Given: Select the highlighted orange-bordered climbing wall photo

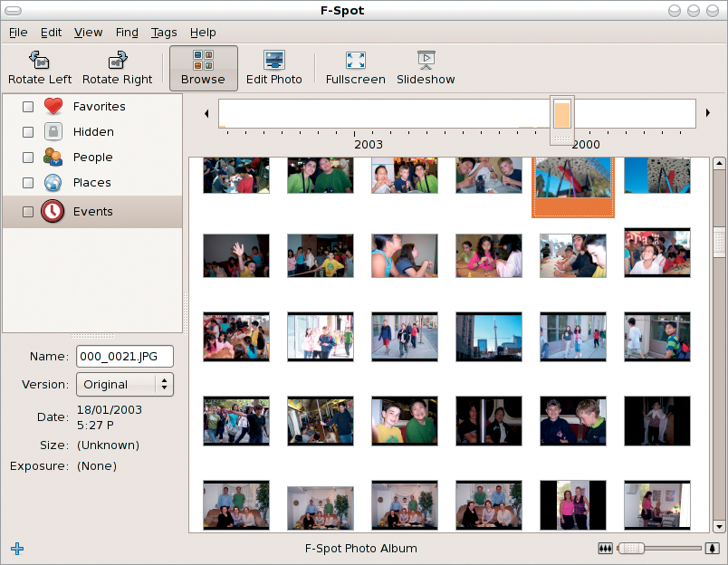Looking at the screenshot, I should coord(573,187).
